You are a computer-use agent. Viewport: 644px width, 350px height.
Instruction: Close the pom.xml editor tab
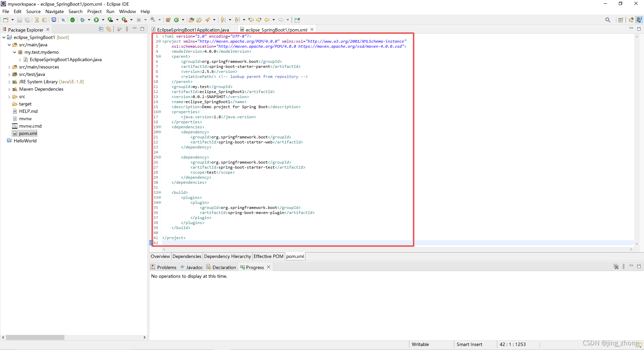pos(312,30)
